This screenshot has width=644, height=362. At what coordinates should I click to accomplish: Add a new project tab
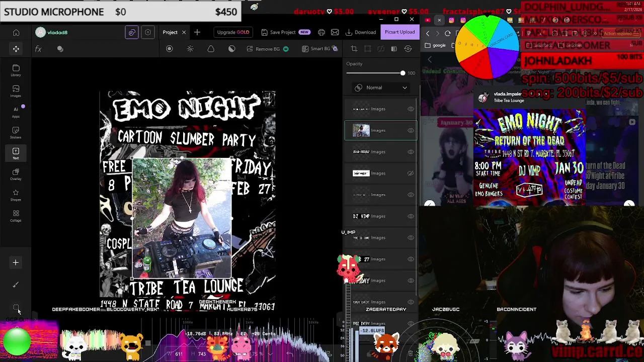point(197,32)
